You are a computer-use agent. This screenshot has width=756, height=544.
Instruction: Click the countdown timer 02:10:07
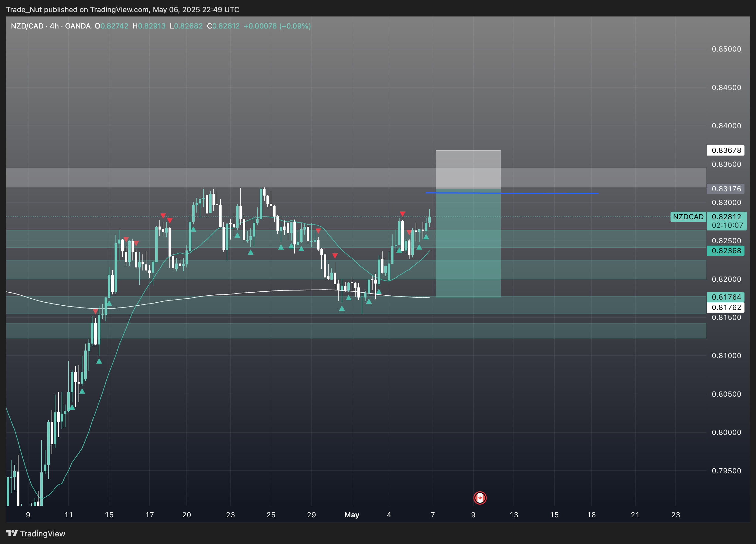click(x=727, y=226)
